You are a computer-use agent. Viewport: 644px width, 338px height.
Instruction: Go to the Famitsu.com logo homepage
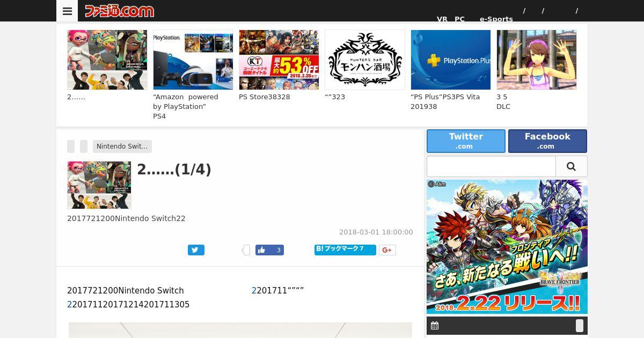click(x=119, y=11)
